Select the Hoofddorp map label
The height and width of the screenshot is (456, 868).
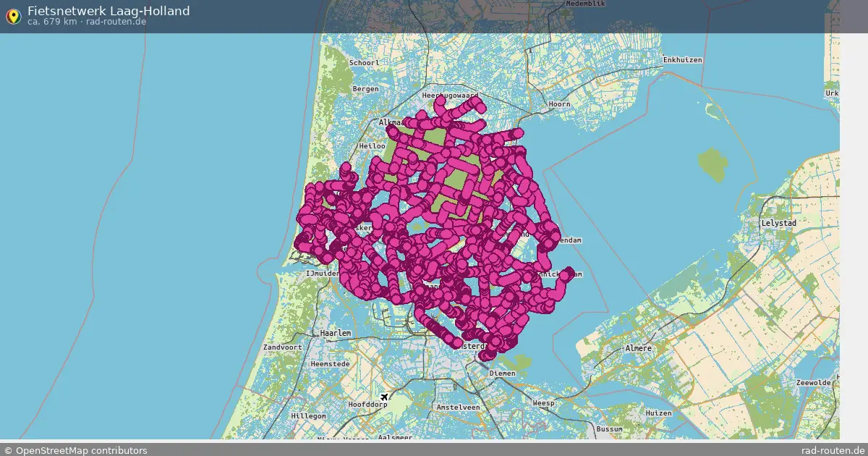coord(367,405)
